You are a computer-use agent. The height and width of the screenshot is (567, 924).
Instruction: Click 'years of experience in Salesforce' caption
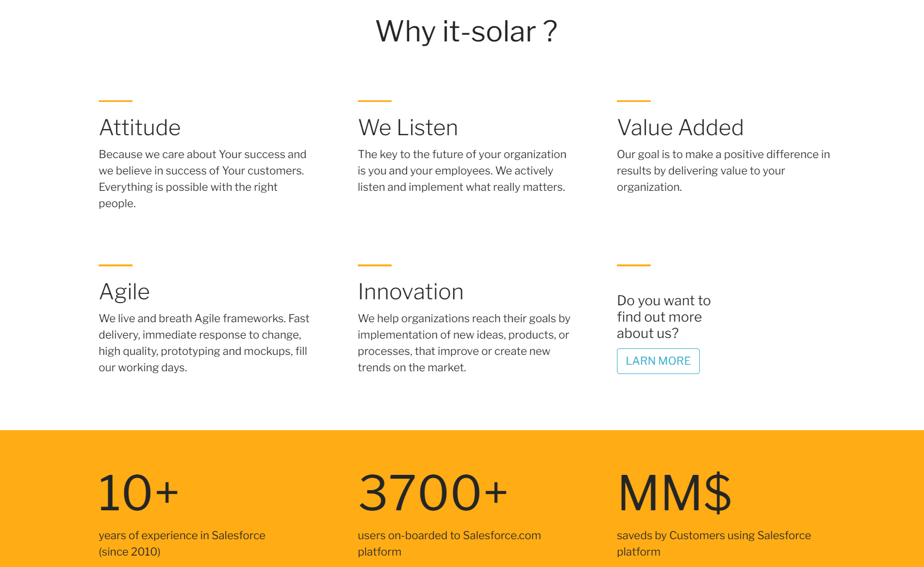click(x=182, y=535)
